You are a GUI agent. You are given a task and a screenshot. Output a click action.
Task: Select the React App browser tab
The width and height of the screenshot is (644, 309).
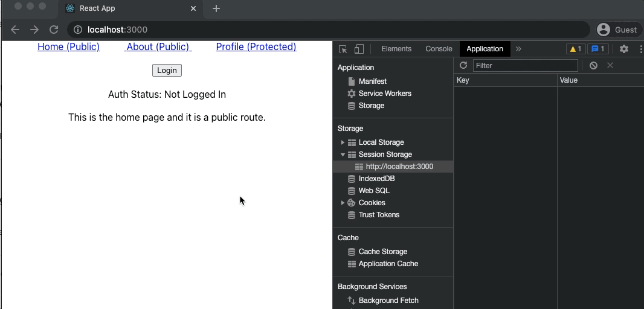pyautogui.click(x=130, y=8)
